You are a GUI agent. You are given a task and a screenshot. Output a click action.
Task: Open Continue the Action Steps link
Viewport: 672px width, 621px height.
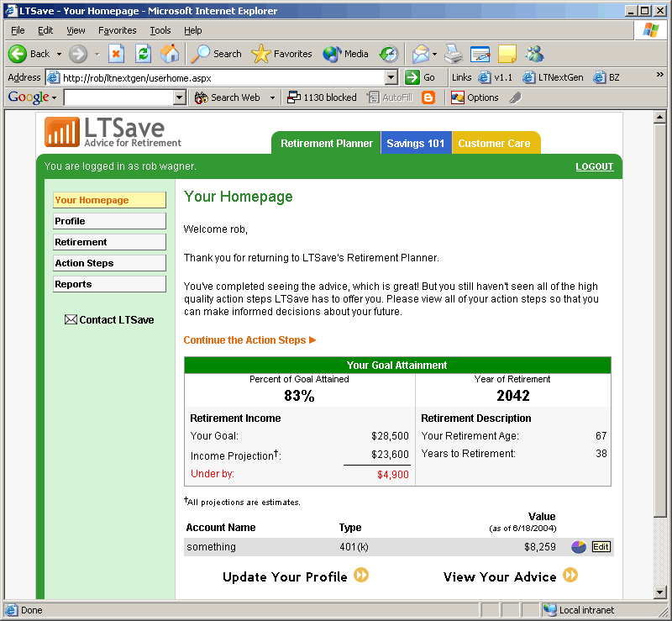point(249,340)
